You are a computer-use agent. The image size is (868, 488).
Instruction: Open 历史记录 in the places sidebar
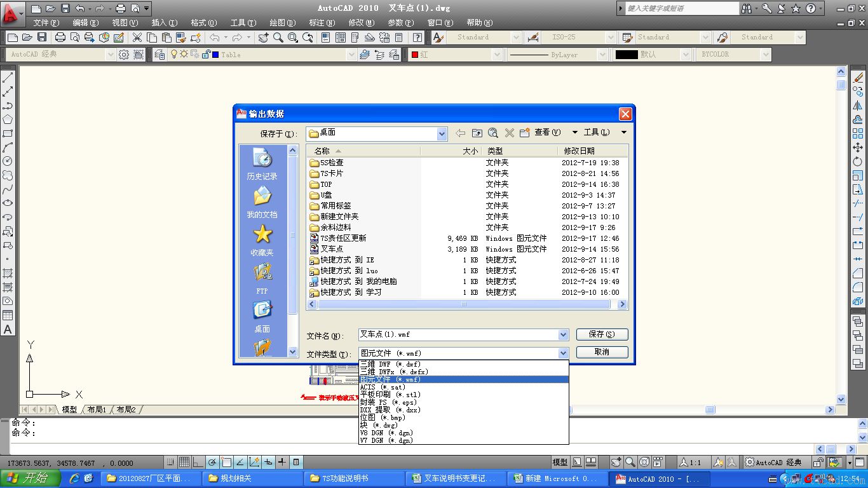262,164
